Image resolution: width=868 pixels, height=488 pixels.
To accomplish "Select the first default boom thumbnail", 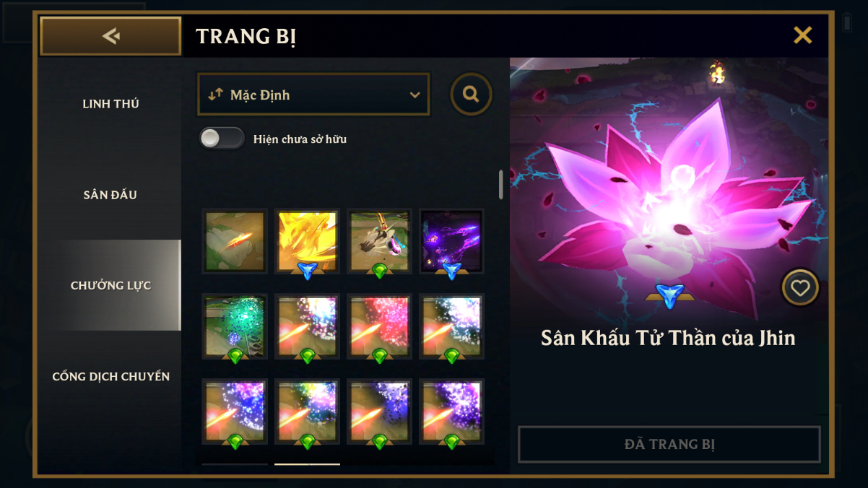I will coord(235,242).
